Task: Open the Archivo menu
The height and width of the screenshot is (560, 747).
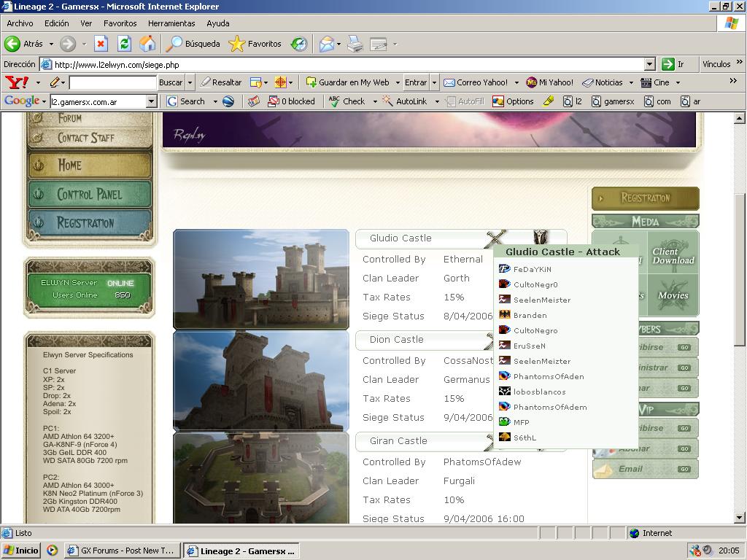Action: tap(20, 23)
